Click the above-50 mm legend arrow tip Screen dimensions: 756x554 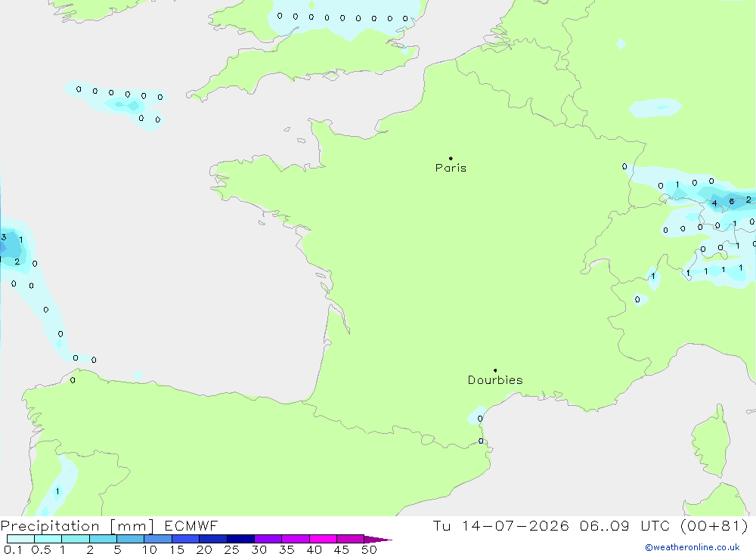[378, 539]
